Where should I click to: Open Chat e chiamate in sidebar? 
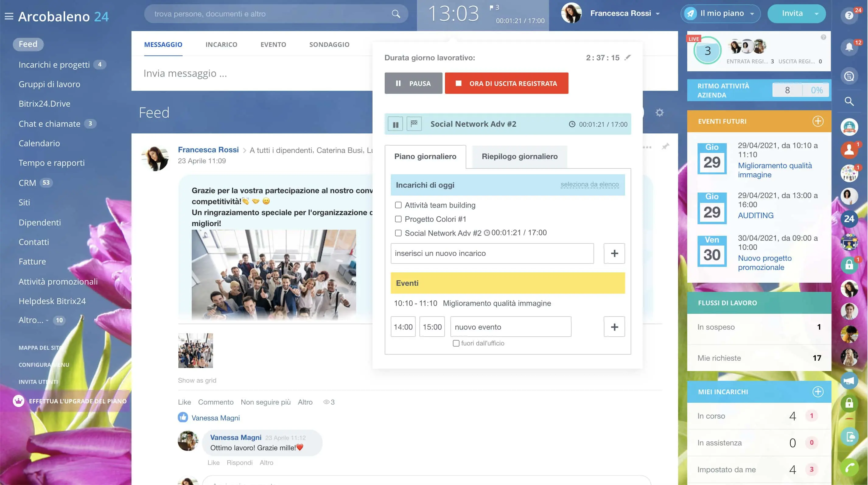point(49,124)
